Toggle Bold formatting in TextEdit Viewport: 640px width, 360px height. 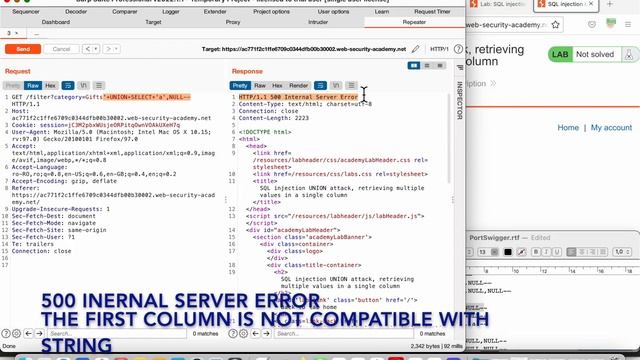pyautogui.click(x=536, y=252)
